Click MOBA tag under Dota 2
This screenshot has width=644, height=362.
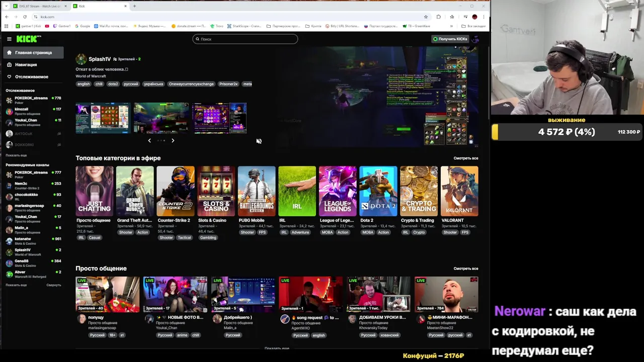368,232
